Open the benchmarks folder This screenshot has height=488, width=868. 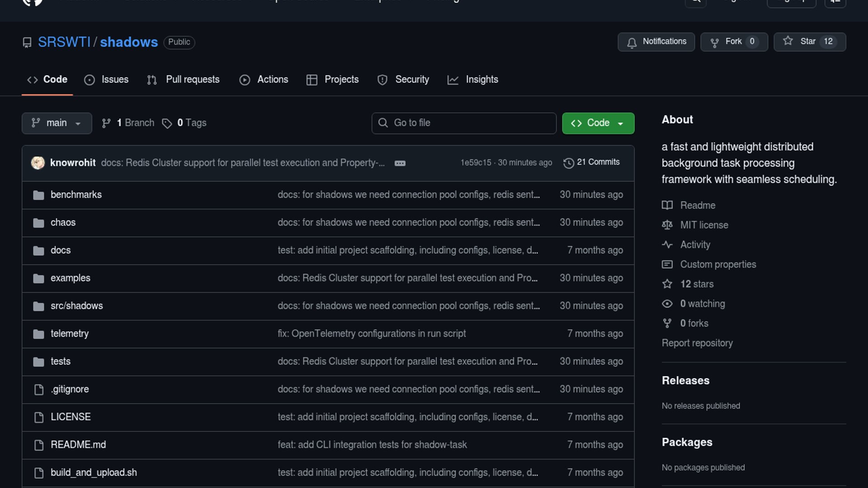coord(76,195)
